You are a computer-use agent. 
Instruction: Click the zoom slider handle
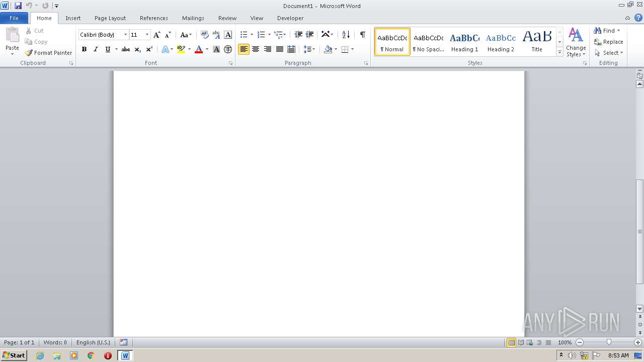609,342
